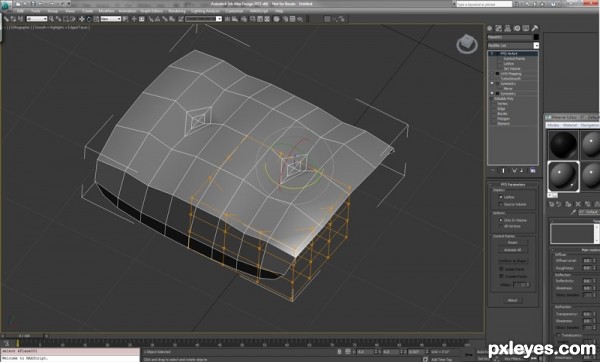
Task: Select the Move tool in main toolbar
Action: point(82,19)
